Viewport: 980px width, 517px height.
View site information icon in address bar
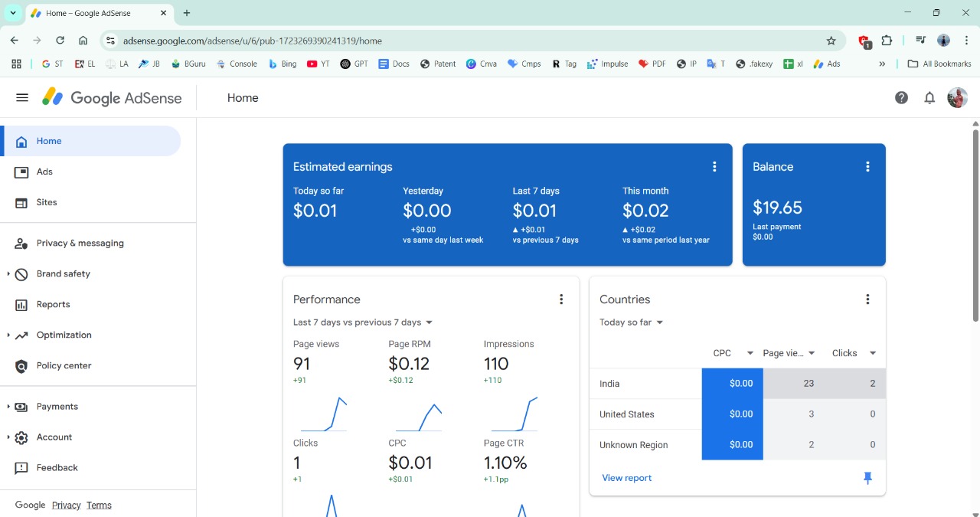point(110,41)
